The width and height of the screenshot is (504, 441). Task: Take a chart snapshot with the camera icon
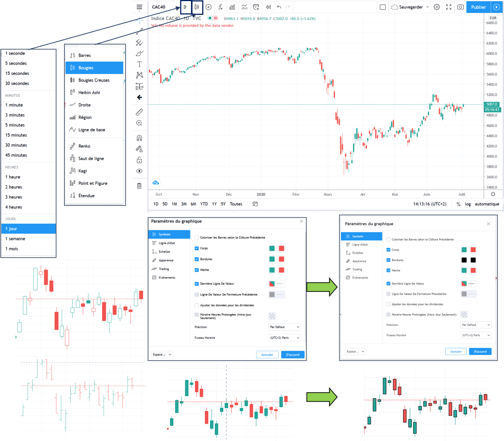(x=461, y=7)
